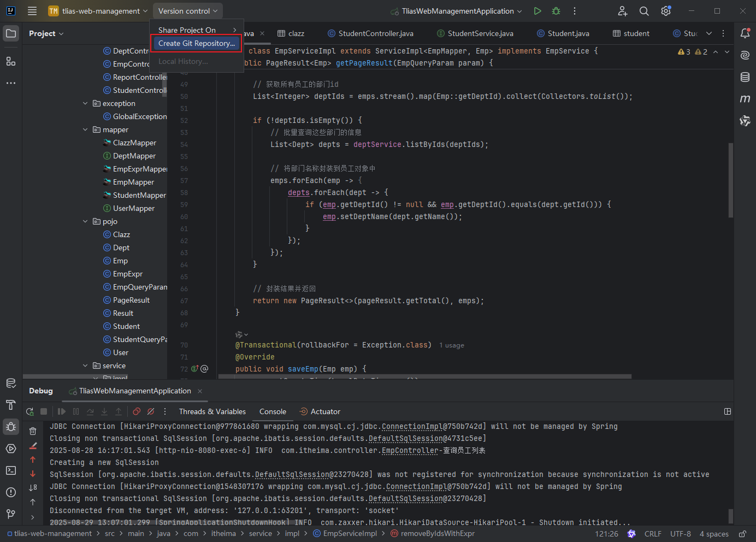Open View Breakpoints dialog

(137, 411)
